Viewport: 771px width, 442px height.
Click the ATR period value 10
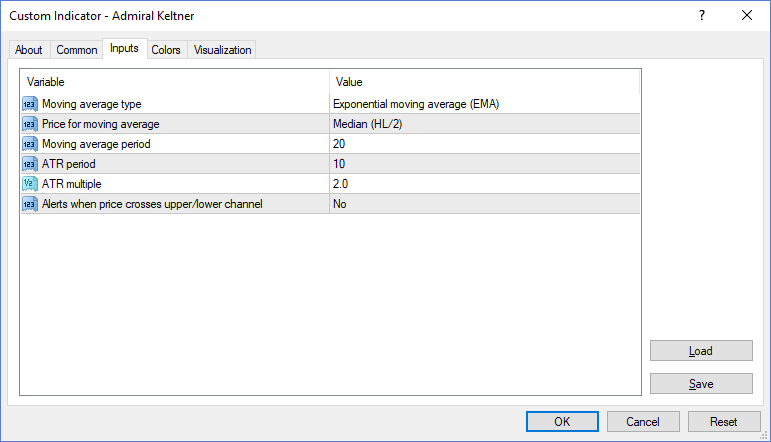click(x=484, y=164)
